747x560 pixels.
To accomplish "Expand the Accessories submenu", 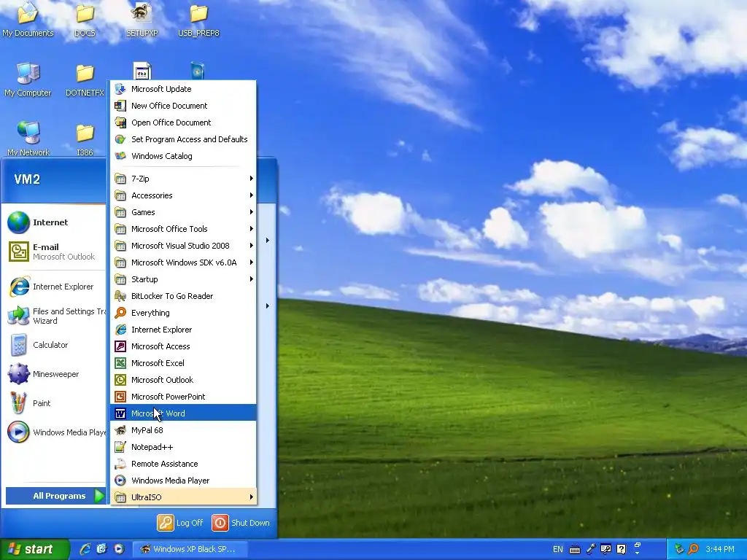I will pos(183,195).
